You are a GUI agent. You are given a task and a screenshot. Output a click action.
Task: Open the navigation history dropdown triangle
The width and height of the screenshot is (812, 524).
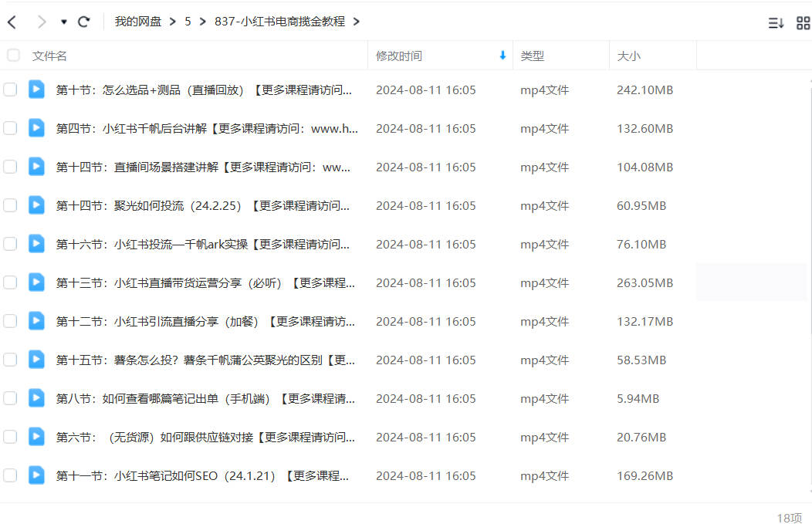(x=64, y=22)
